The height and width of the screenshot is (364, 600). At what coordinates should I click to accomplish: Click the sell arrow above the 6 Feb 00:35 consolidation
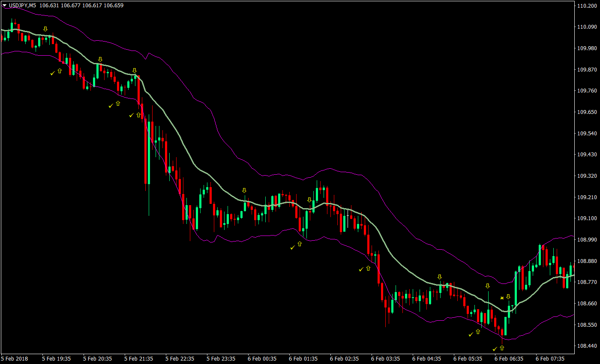(244, 190)
